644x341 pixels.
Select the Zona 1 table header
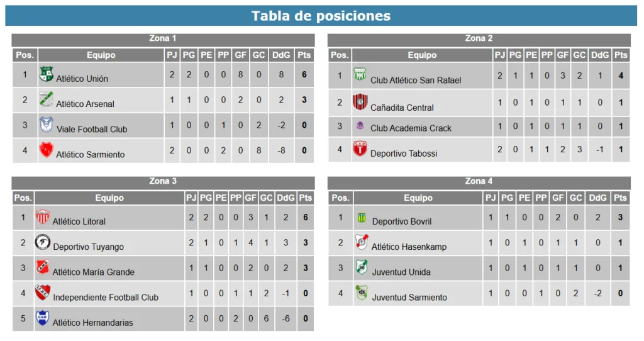coord(163,40)
